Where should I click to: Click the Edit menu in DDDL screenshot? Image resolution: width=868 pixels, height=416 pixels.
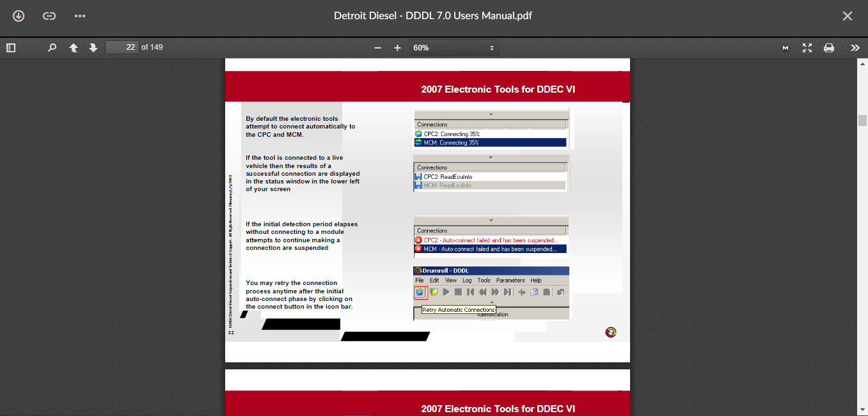pos(434,281)
